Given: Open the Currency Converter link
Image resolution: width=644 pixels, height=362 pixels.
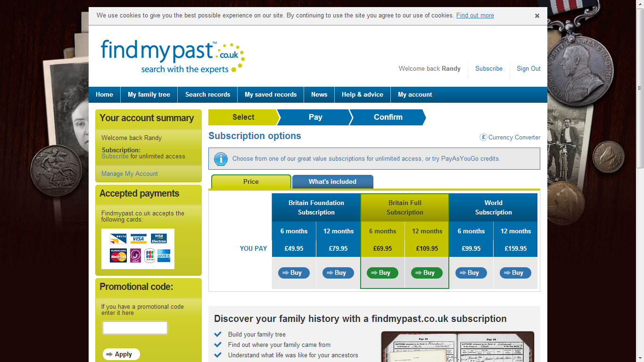Looking at the screenshot, I should (514, 137).
